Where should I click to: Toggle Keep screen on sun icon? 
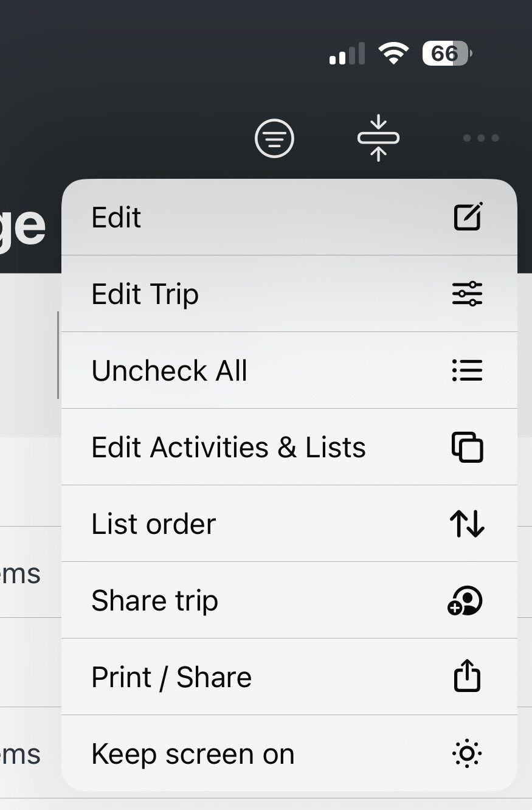[467, 754]
